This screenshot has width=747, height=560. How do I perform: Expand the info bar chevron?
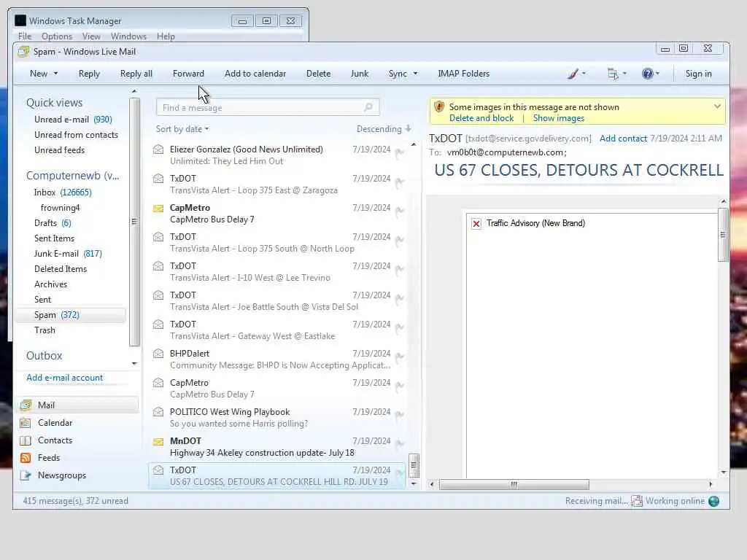click(717, 106)
